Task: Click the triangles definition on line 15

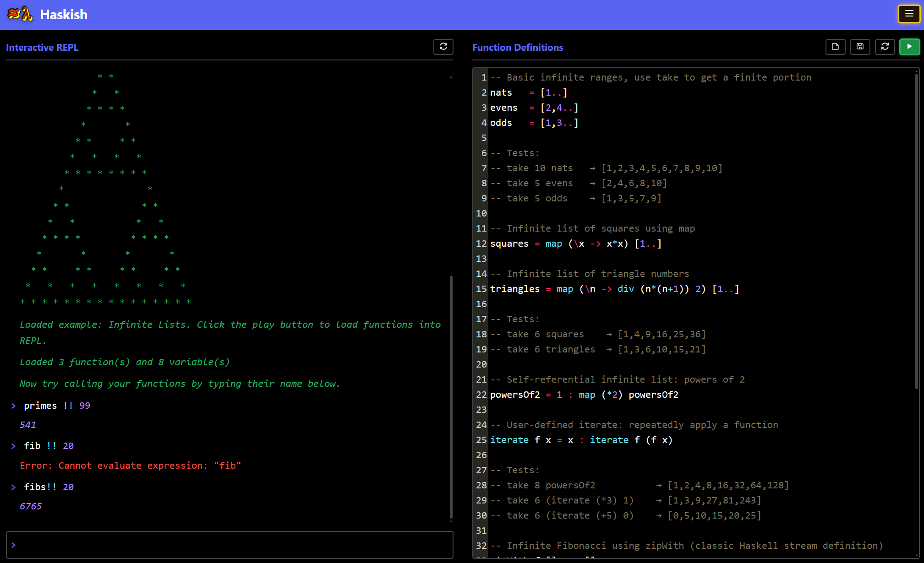Action: [615, 289]
